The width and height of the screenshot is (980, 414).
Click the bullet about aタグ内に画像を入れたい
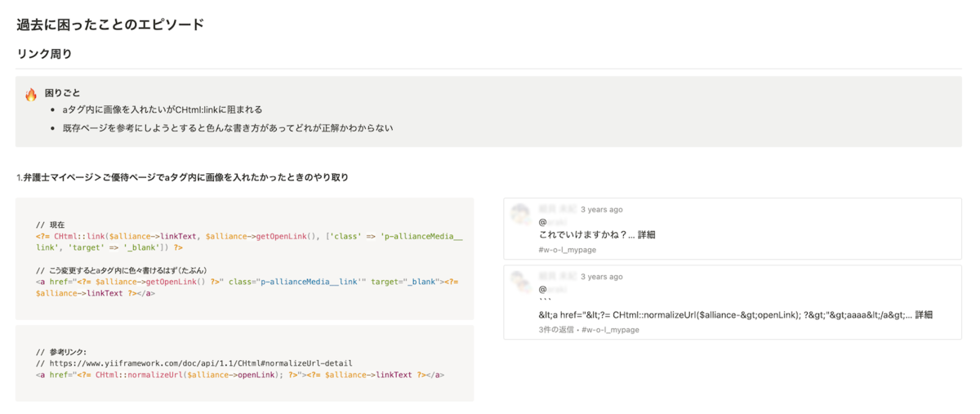point(163,109)
